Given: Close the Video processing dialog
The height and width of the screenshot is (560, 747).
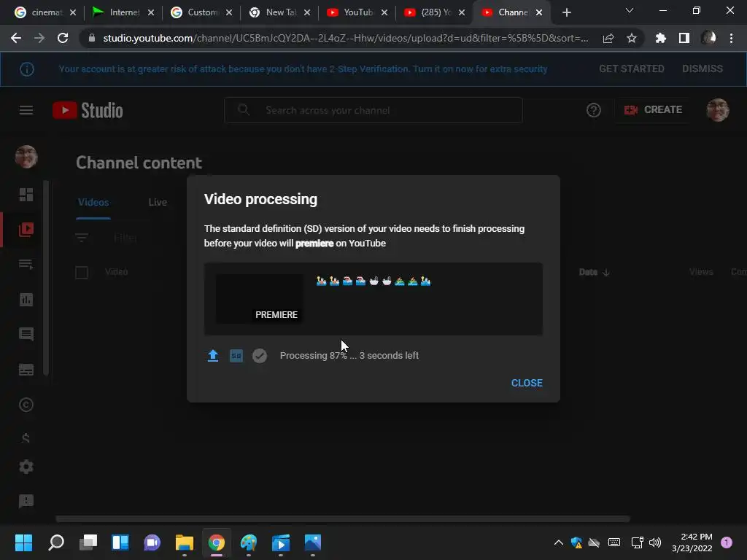Looking at the screenshot, I should coord(527,383).
